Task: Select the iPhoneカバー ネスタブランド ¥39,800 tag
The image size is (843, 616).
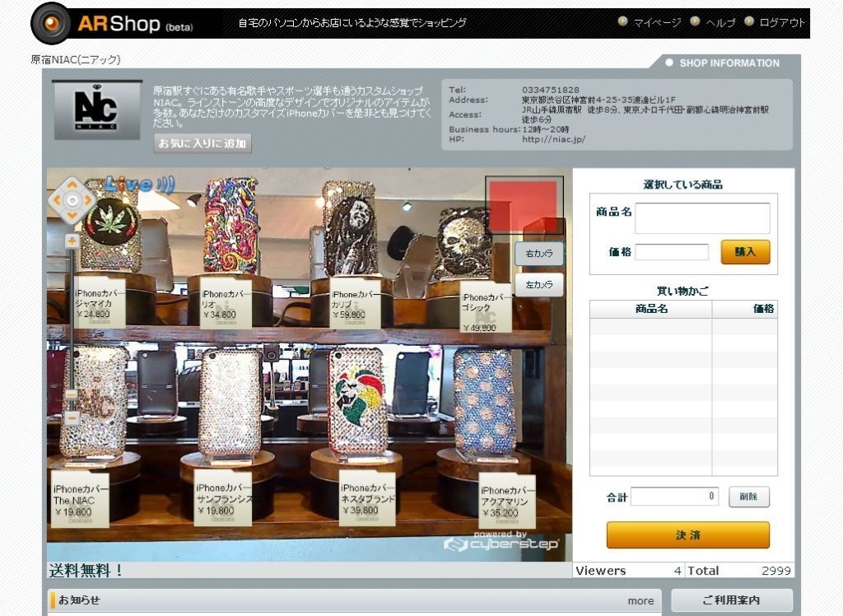Action: tap(367, 499)
